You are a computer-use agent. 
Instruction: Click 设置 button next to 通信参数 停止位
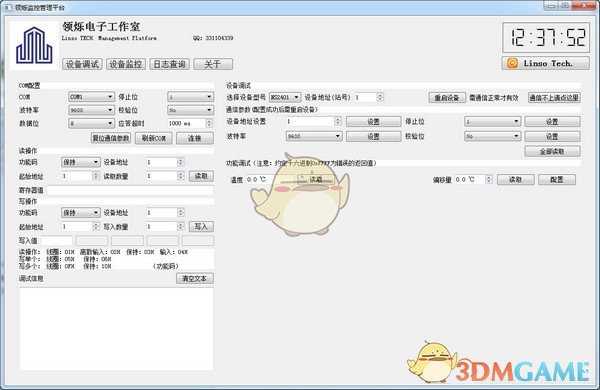pyautogui.click(x=552, y=122)
